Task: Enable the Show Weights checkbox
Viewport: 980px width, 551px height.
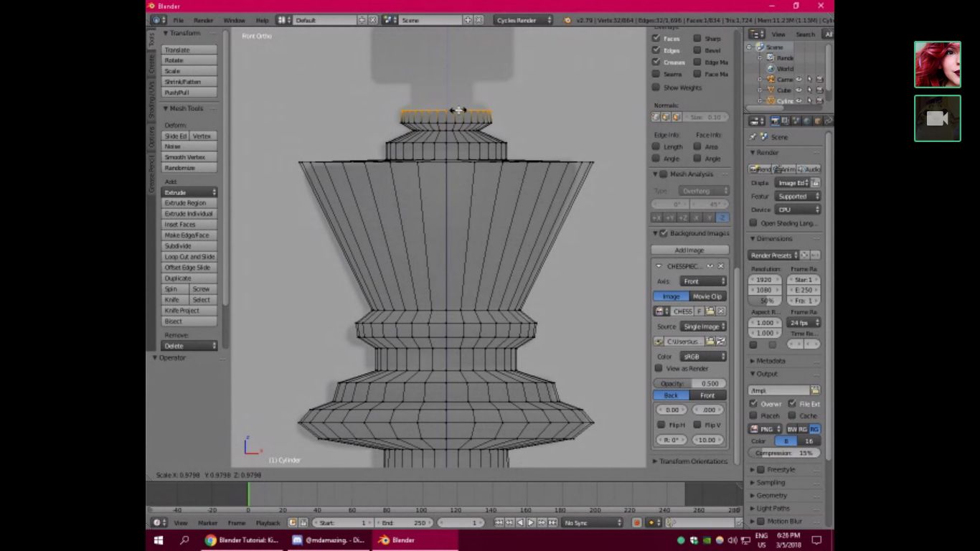Action: 656,88
